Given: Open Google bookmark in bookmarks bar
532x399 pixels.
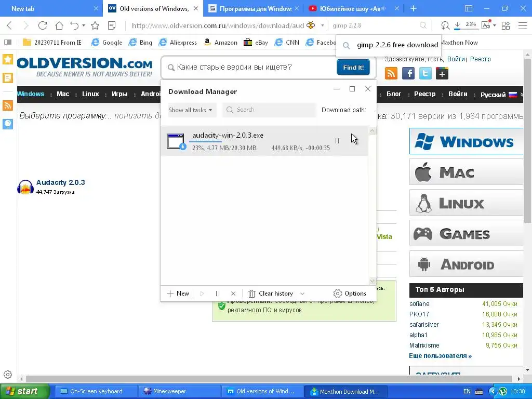Looking at the screenshot, I should click(107, 43).
